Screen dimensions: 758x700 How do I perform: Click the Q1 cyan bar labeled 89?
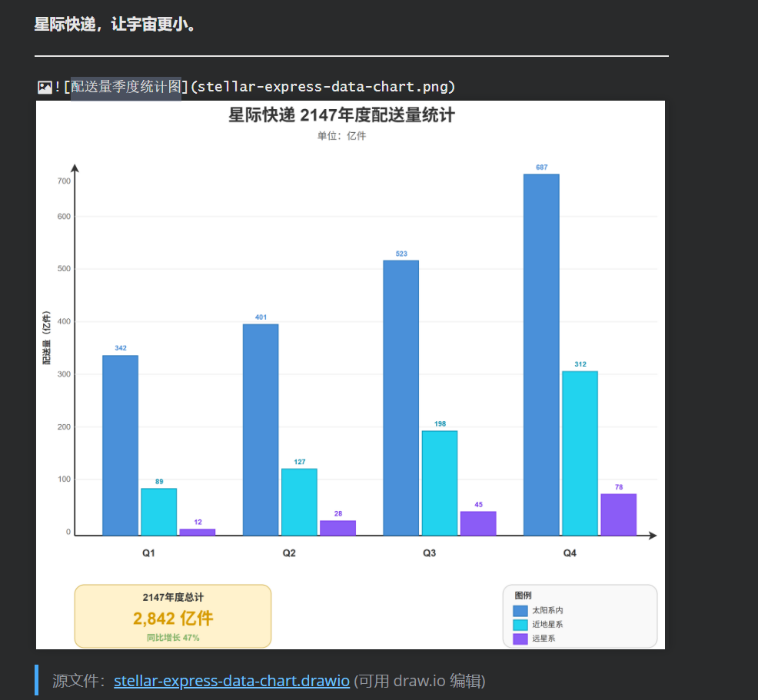click(x=159, y=512)
